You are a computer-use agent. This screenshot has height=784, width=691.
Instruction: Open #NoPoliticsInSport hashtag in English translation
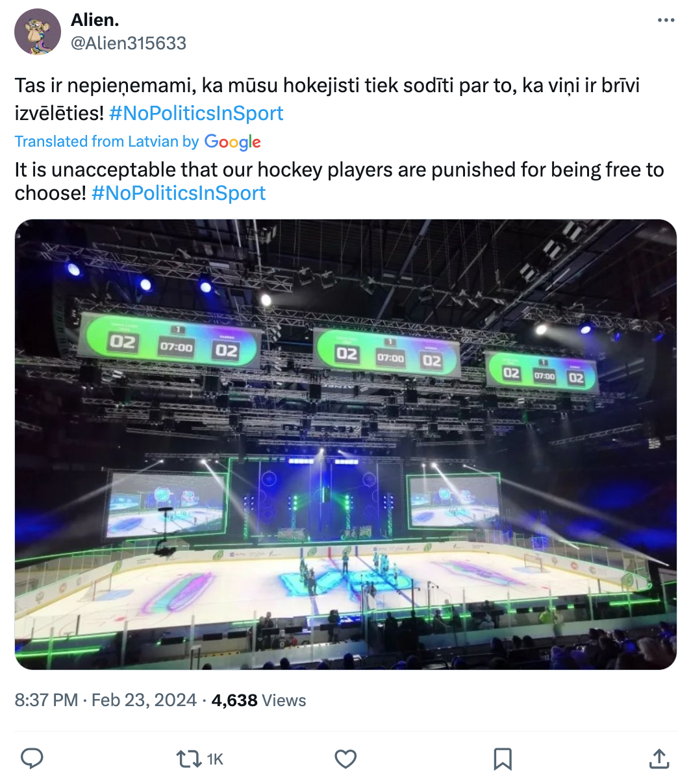click(179, 193)
